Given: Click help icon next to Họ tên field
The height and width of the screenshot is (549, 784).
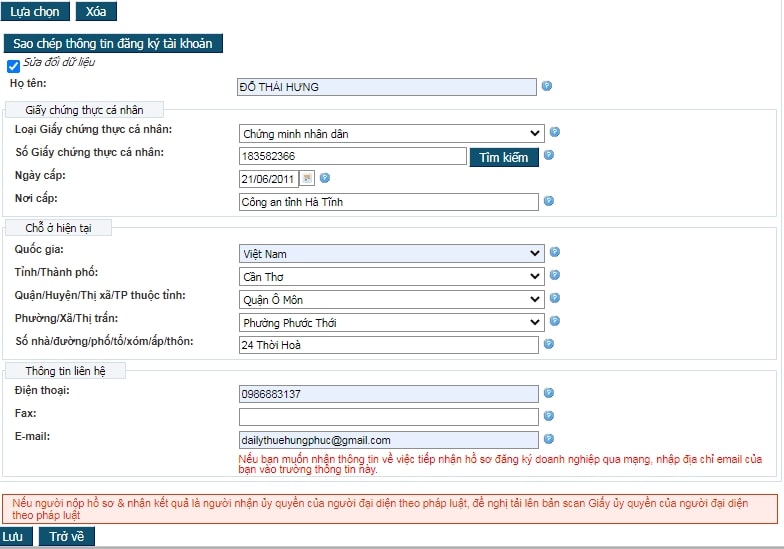Looking at the screenshot, I should click(547, 86).
